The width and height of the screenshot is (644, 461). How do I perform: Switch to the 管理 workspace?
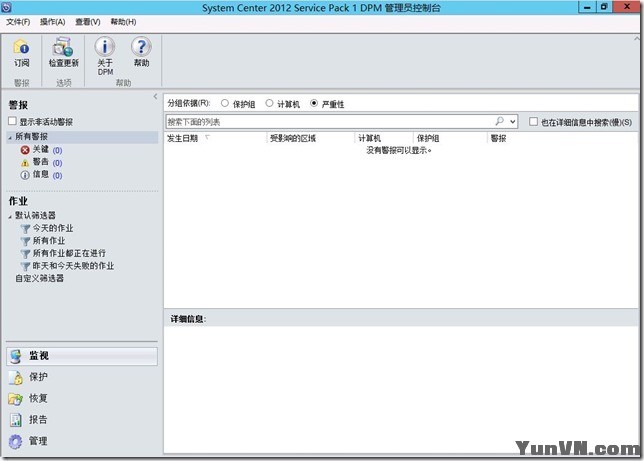[82, 441]
